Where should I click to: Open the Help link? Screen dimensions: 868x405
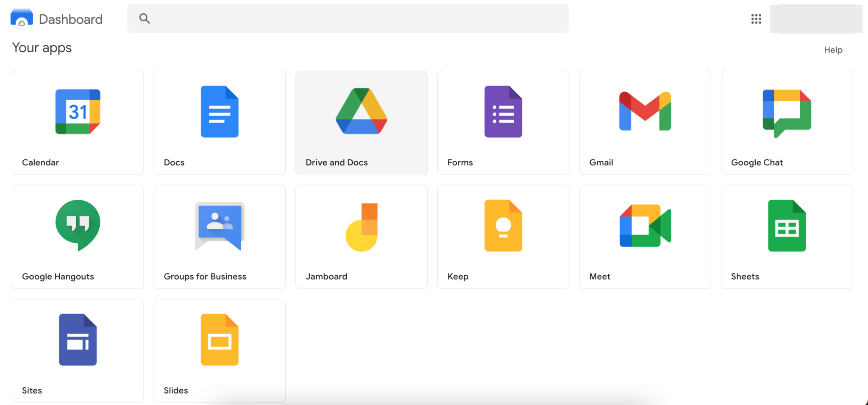coord(833,50)
